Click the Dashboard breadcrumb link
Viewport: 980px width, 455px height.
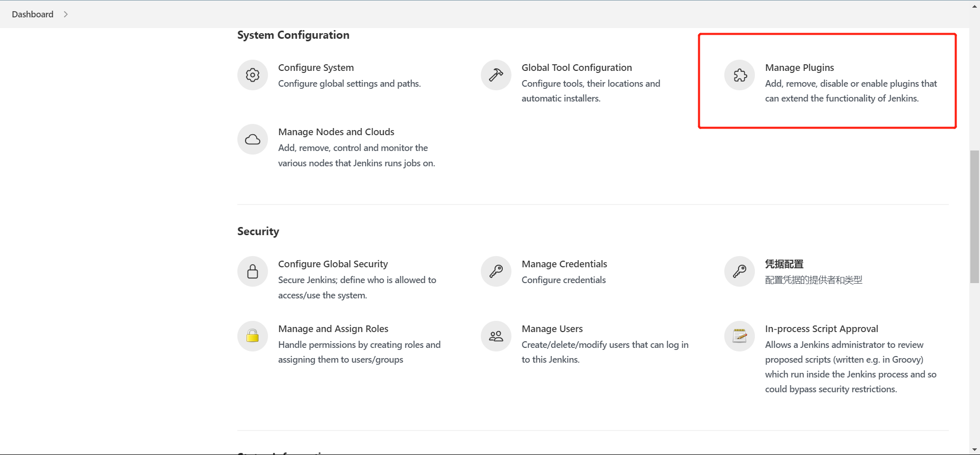coord(33,14)
